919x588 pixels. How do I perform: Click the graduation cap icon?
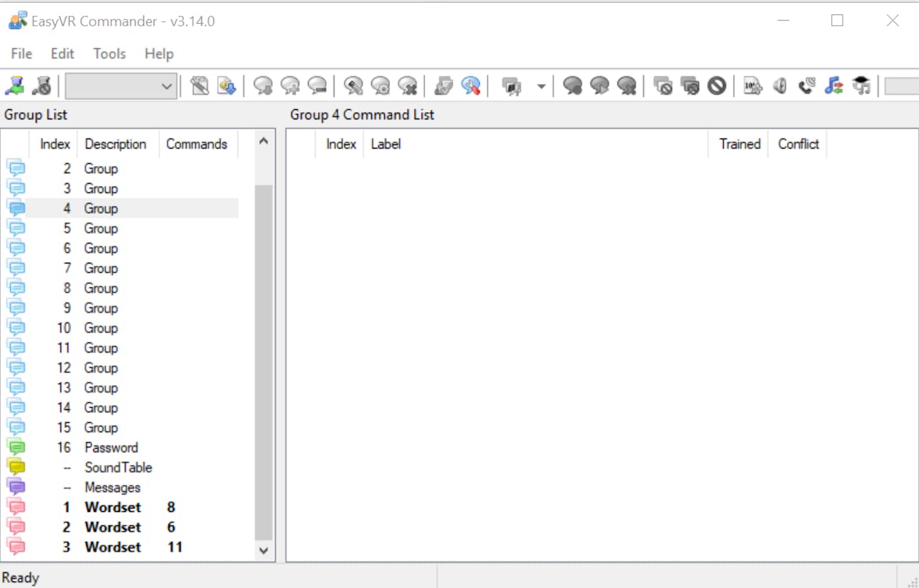[x=861, y=86]
